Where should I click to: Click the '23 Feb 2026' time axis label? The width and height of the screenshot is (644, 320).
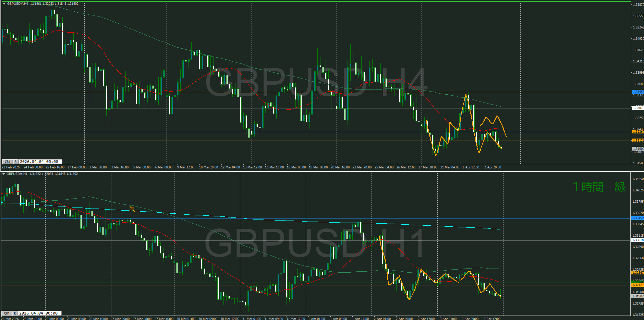pyautogui.click(x=11, y=167)
